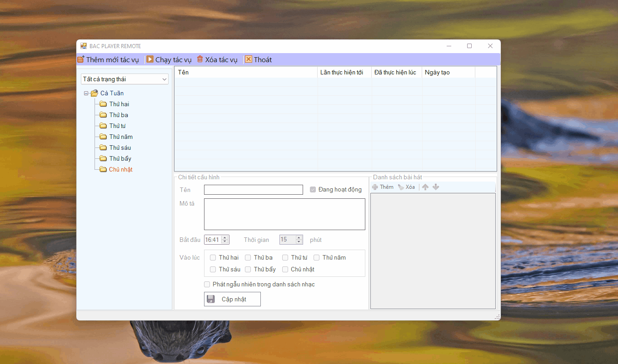Click the Chạy tác vụ play icon
This screenshot has width=618, height=364.
(x=150, y=59)
